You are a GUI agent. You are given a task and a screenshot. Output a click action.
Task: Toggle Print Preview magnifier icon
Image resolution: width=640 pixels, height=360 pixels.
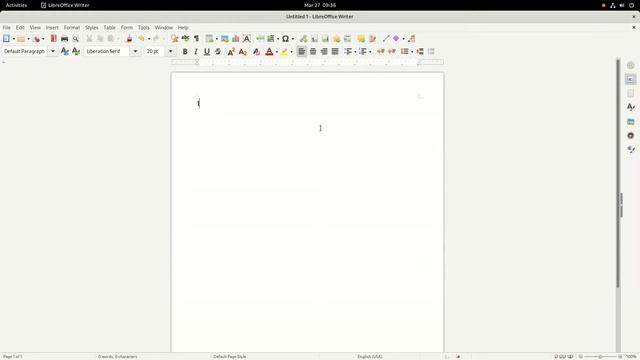76,39
